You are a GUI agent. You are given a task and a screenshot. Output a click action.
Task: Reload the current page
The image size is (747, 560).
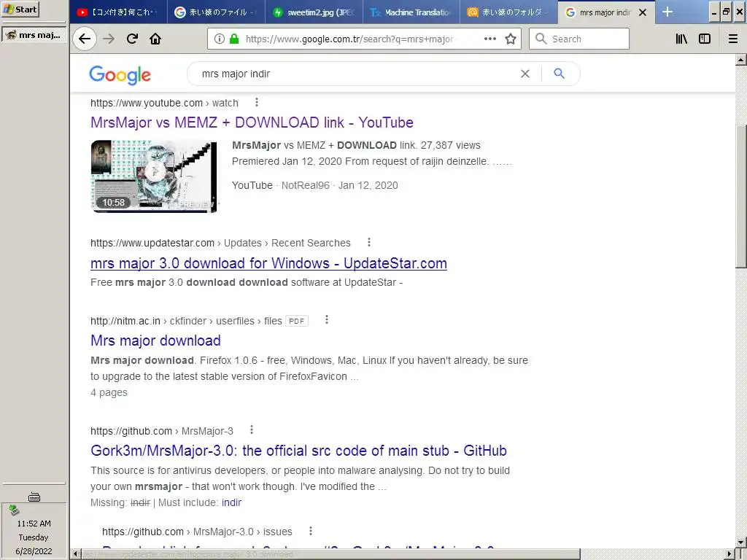pyautogui.click(x=132, y=39)
